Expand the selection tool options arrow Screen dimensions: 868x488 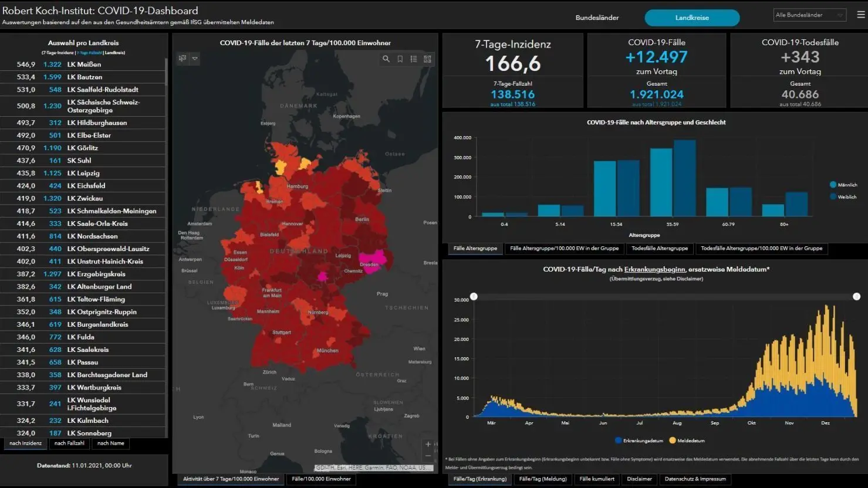[x=195, y=59]
